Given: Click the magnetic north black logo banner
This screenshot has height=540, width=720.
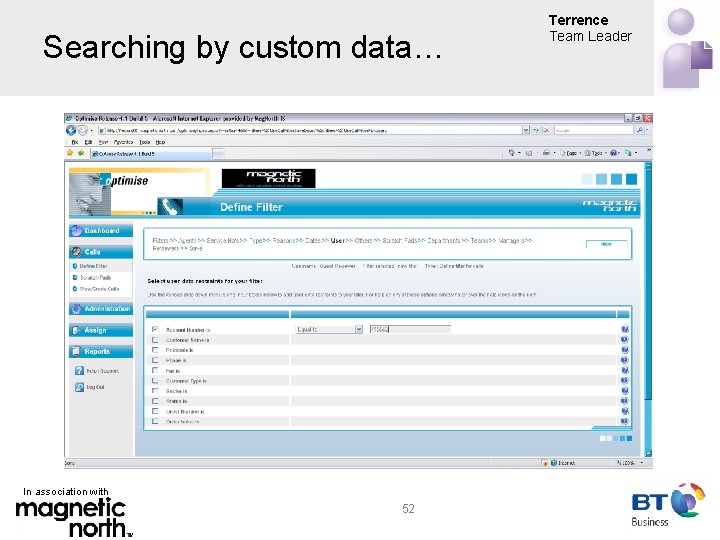Looking at the screenshot, I should 269,178.
